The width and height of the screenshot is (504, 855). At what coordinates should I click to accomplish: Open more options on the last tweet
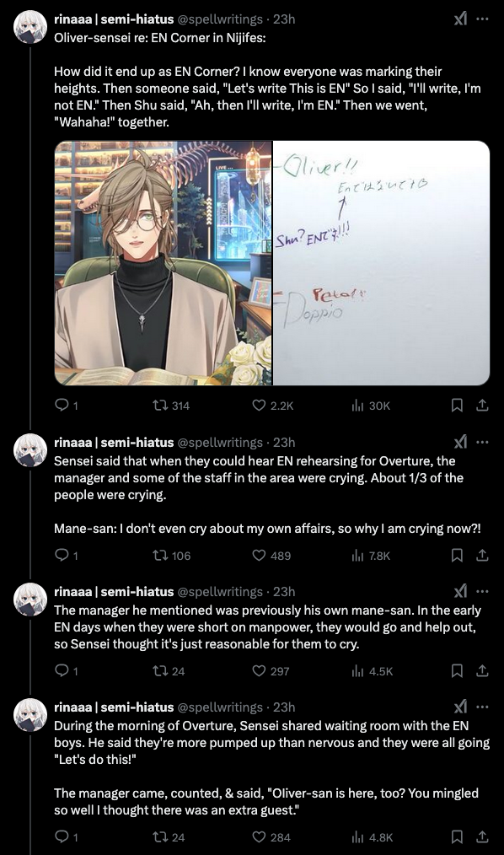tap(482, 707)
